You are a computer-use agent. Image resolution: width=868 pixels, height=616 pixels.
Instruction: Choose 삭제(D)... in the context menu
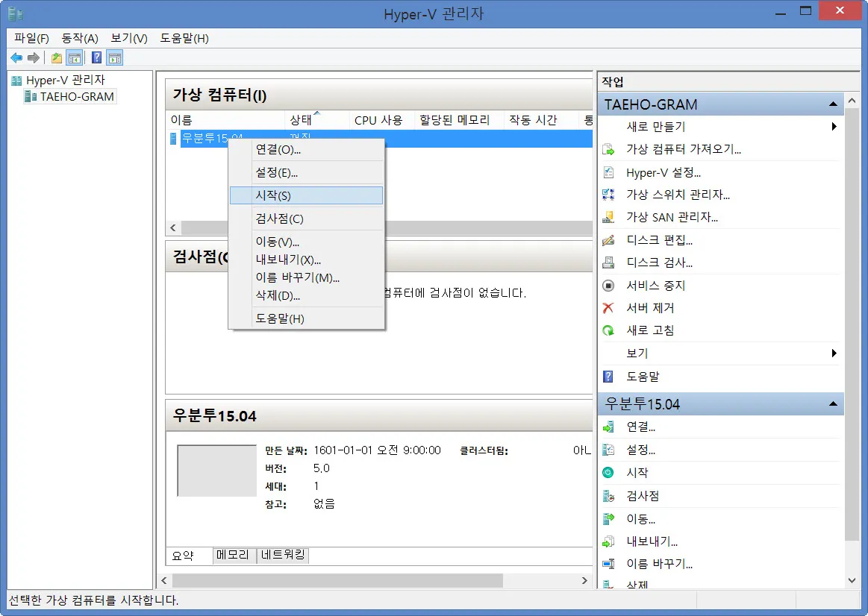click(306, 296)
